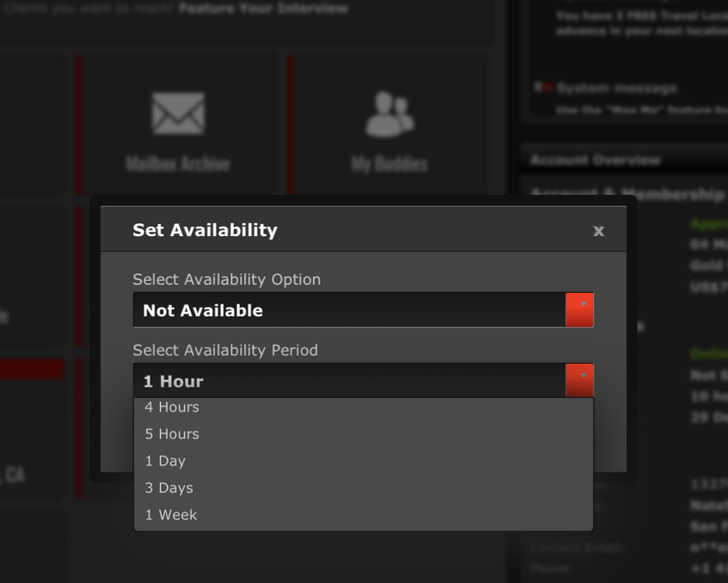Screen dimensions: 728x583
Task: Click the Select Availability Period label
Action: [225, 351]
